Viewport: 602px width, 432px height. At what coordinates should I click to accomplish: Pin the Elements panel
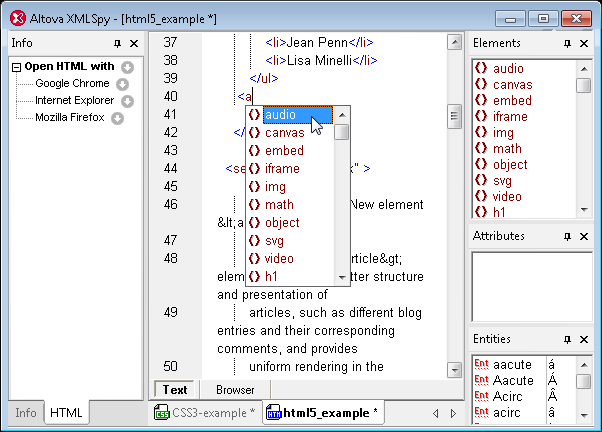click(x=567, y=43)
